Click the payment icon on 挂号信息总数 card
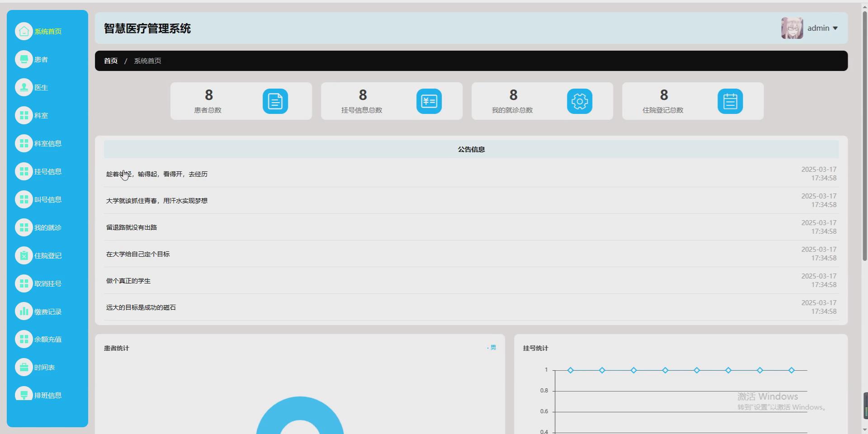868x434 pixels. coord(429,101)
